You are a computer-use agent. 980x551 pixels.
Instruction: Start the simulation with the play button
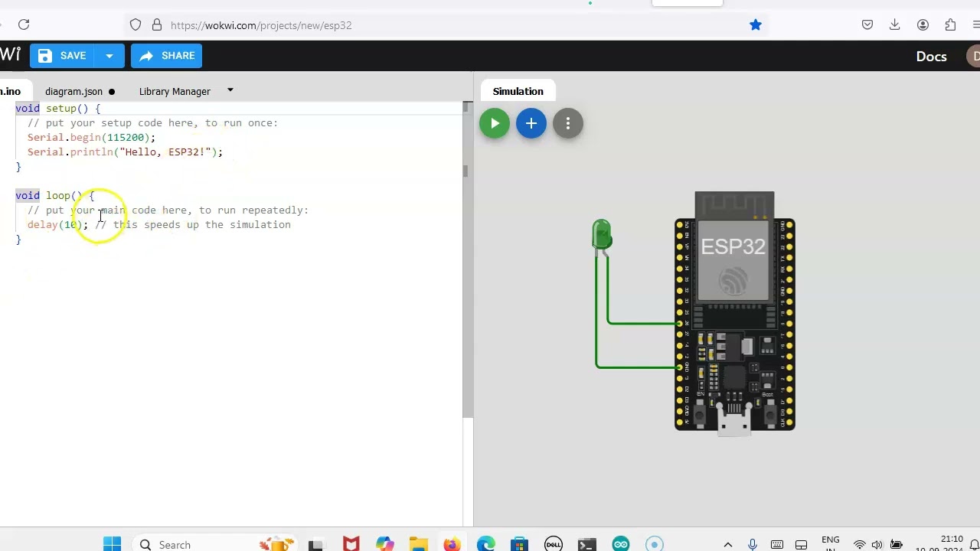tap(495, 123)
